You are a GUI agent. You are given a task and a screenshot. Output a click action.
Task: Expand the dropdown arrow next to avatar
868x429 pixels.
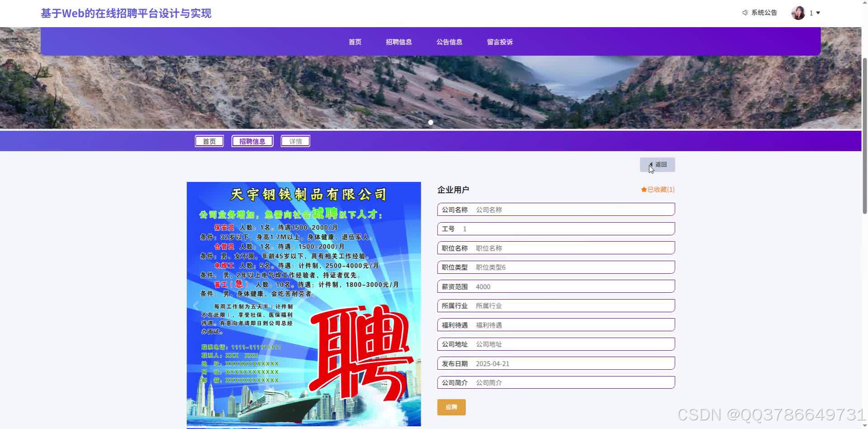(817, 13)
